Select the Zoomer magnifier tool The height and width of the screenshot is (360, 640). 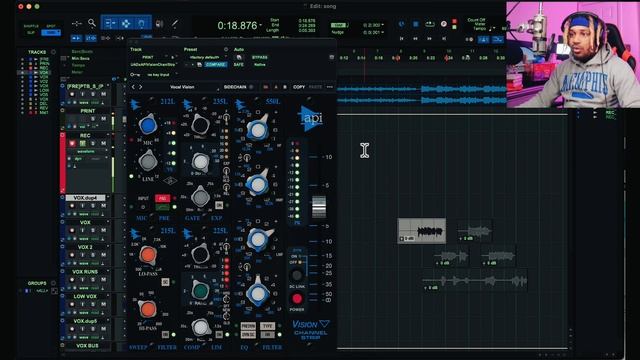point(92,23)
